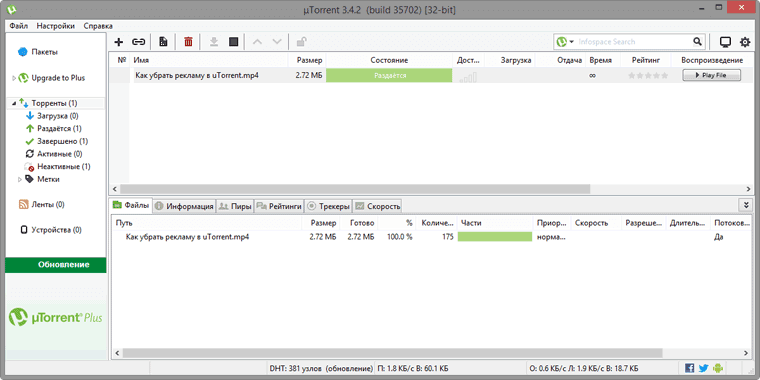Select Устройства (0) in sidebar
Viewport: 760px width, 380px height.
point(56,230)
